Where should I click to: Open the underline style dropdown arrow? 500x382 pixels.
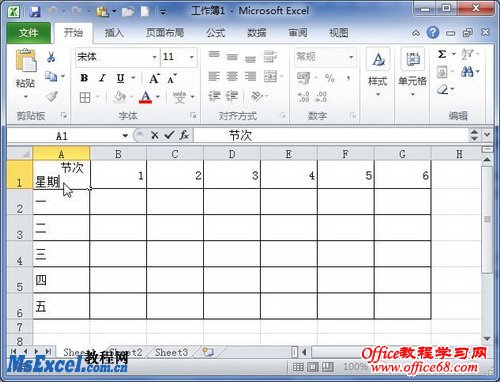[133, 78]
